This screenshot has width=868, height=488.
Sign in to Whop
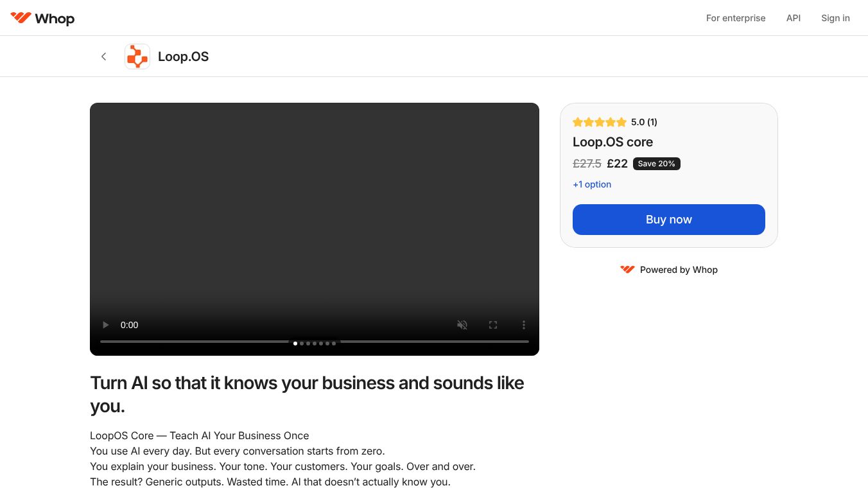point(835,18)
